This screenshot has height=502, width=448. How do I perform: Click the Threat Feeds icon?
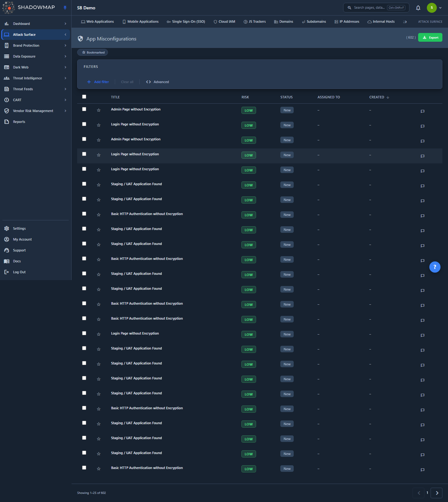coord(7,89)
